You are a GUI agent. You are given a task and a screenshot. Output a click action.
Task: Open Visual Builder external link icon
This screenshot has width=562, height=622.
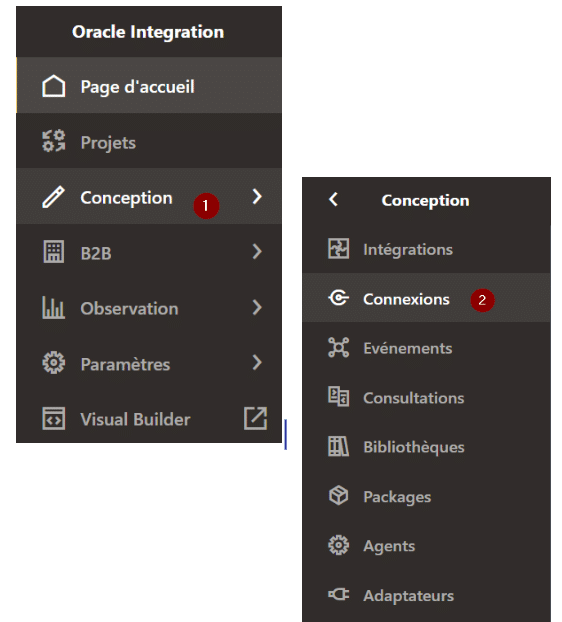coord(255,418)
